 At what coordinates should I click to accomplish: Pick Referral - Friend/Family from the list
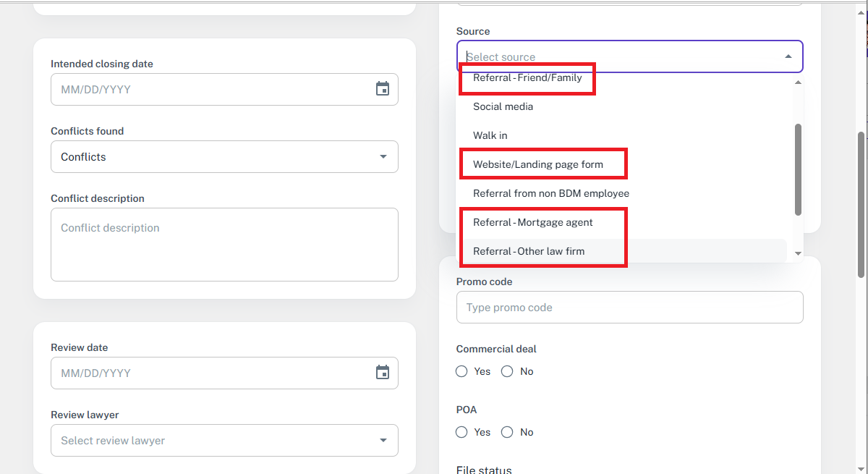(x=527, y=78)
